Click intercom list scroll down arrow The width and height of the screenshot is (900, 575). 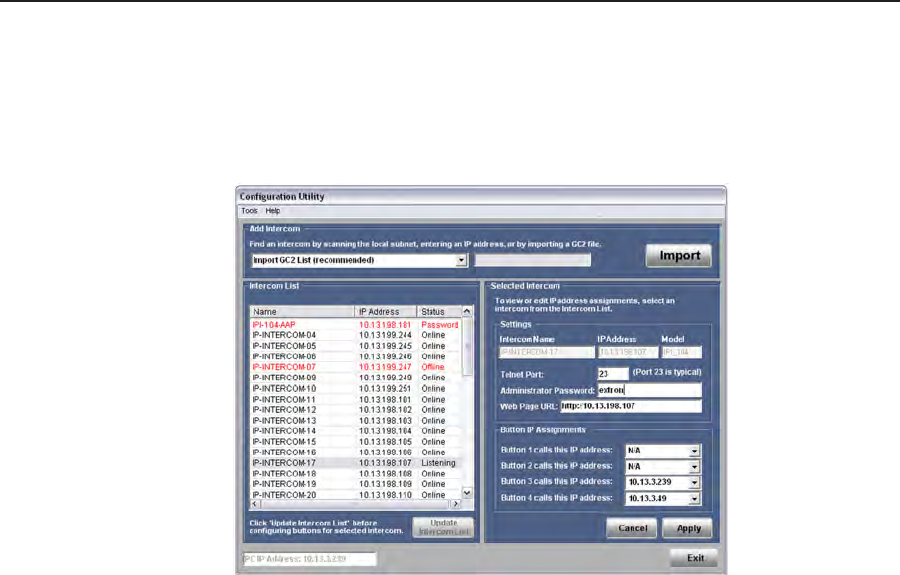tap(467, 493)
